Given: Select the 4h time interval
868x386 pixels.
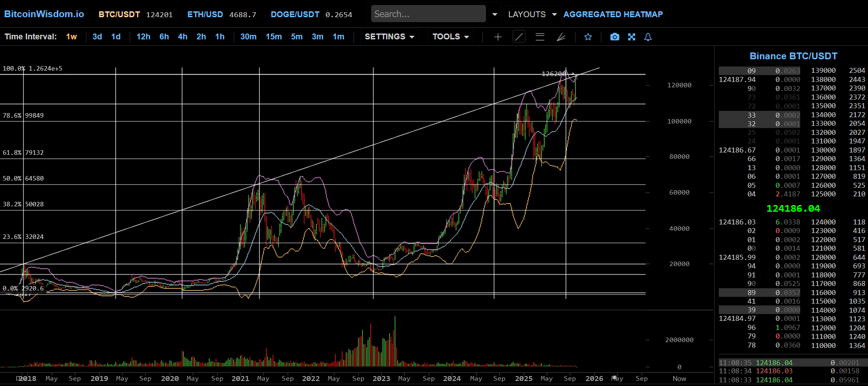Looking at the screenshot, I should point(183,37).
